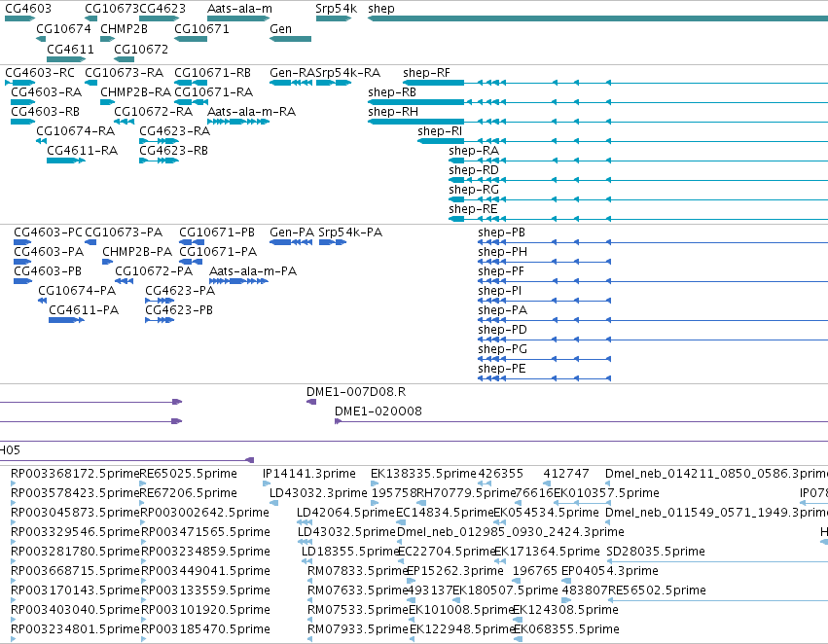Click protein CG10671-PB
Image resolution: width=828 pixels, height=644 pixels.
217,233
